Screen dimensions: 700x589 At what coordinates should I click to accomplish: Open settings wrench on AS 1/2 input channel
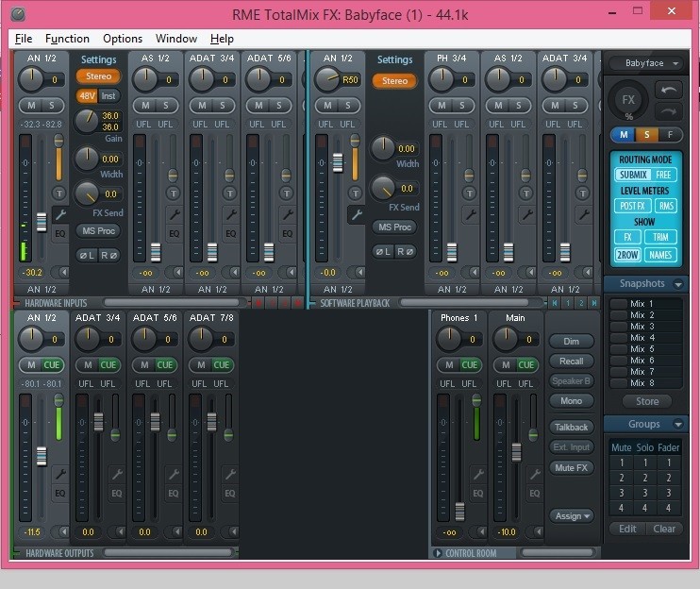(175, 214)
